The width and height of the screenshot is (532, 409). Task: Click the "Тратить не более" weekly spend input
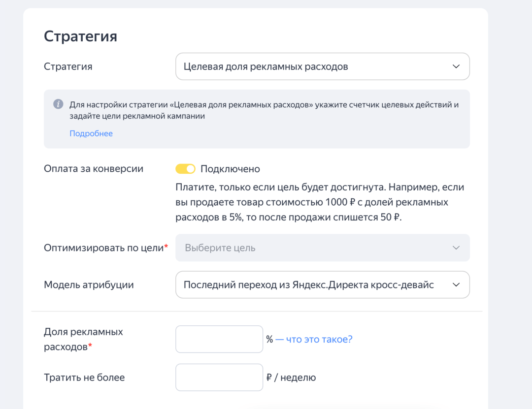tap(219, 377)
